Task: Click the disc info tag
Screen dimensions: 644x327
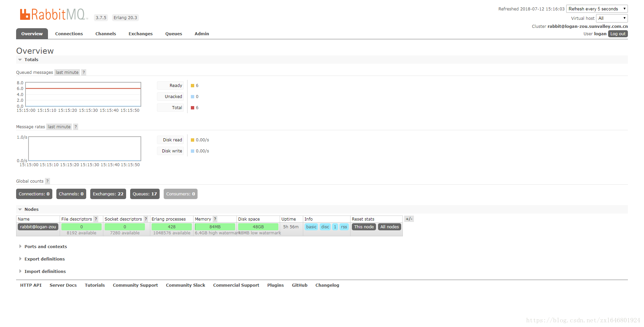Action: [x=325, y=227]
